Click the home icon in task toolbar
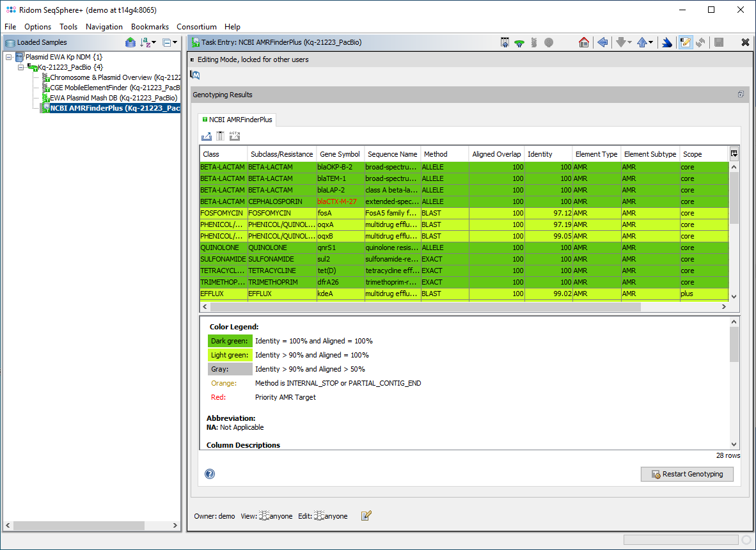Image resolution: width=756 pixels, height=550 pixels. [583, 42]
